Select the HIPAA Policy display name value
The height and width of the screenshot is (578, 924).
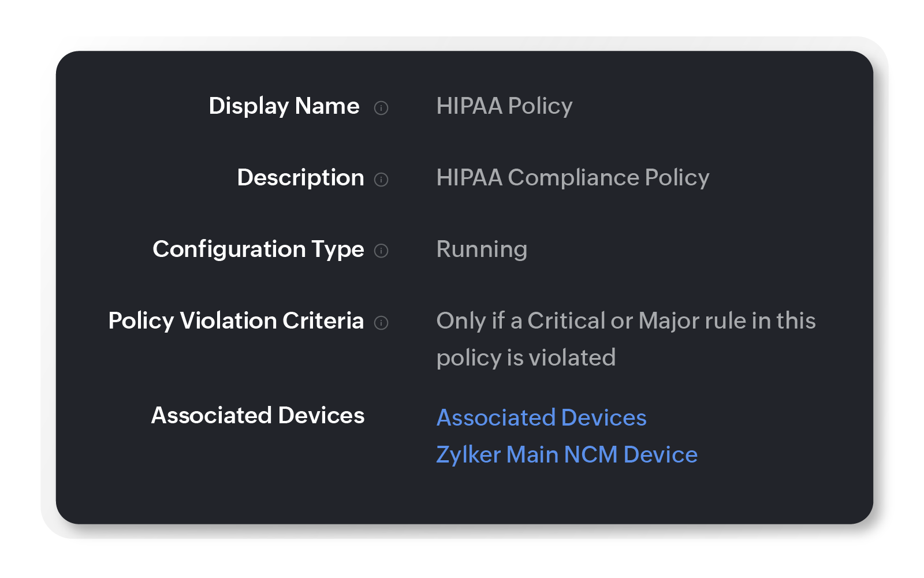coord(504,106)
